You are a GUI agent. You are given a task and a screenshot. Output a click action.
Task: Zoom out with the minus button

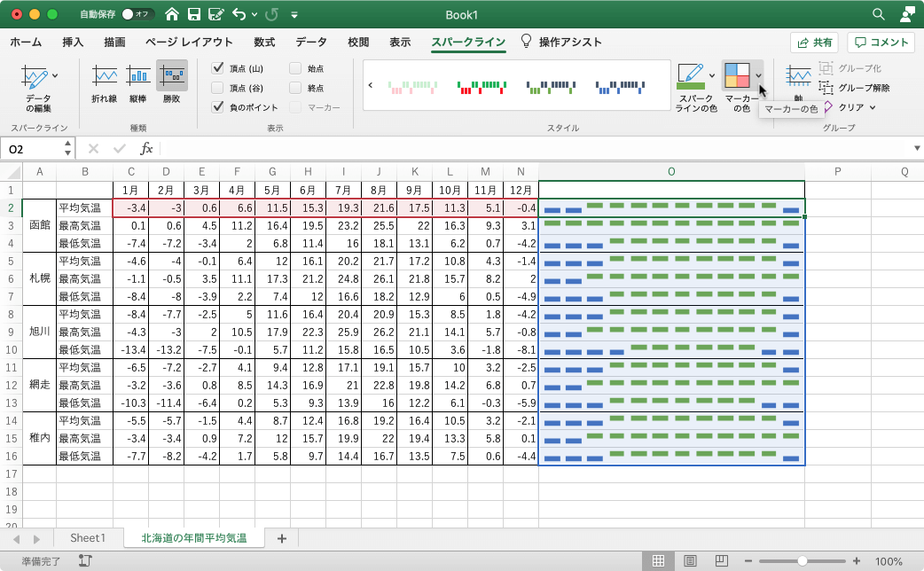pyautogui.click(x=748, y=561)
